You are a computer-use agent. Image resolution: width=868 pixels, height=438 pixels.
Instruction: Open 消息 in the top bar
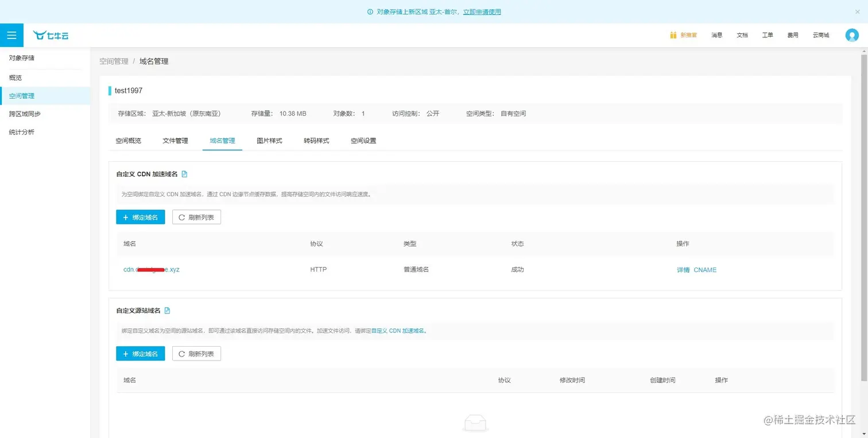(x=716, y=35)
